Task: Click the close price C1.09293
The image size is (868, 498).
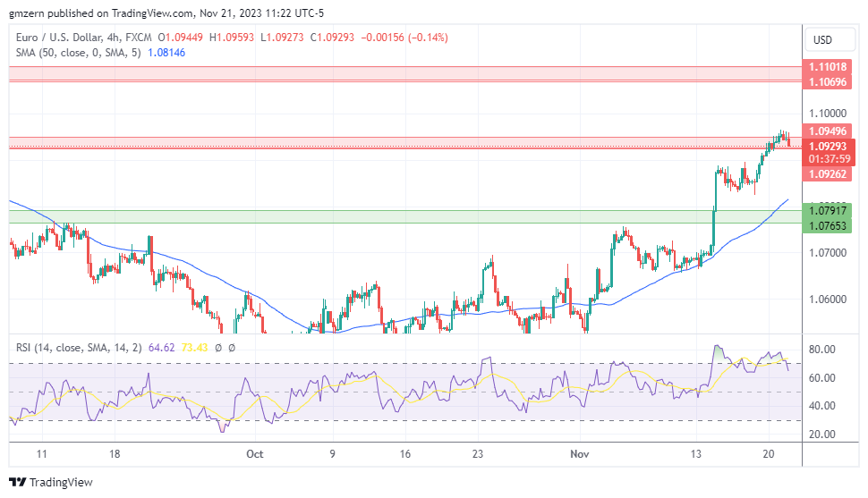Action: [332, 38]
